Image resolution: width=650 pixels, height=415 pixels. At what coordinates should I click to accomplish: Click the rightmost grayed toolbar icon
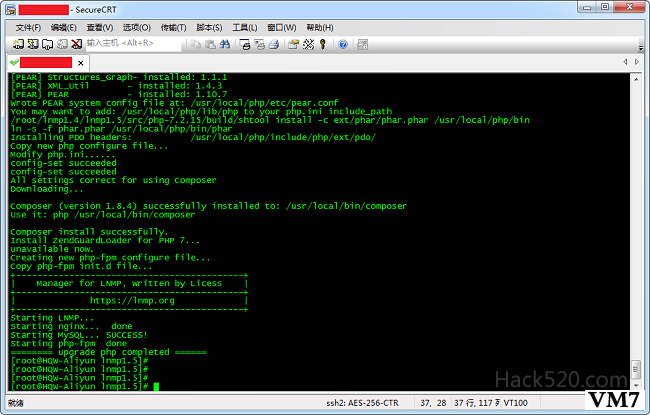(x=362, y=44)
